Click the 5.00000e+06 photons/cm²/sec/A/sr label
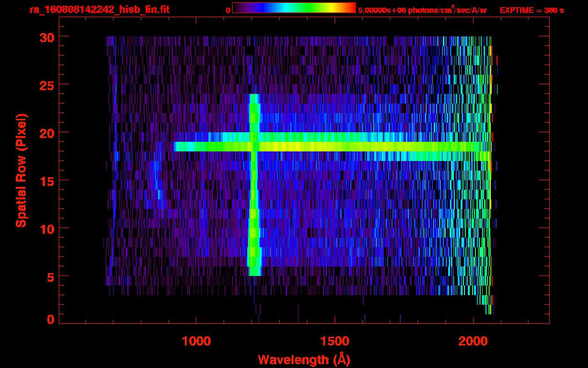 tap(422, 10)
